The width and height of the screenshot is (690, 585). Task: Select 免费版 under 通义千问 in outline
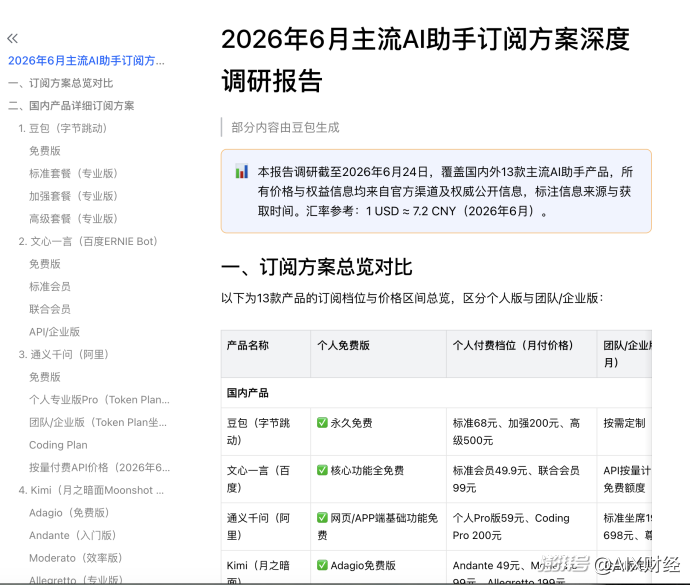(45, 377)
